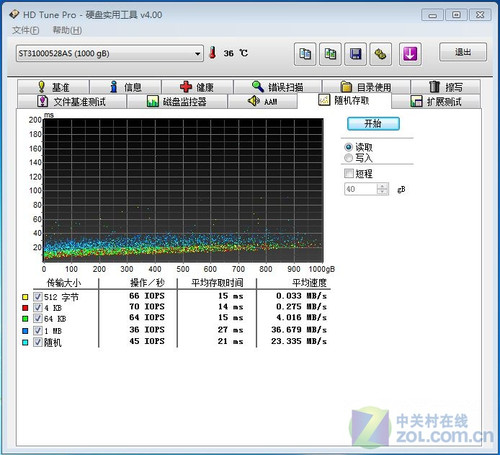Open the 磁盘监控器 disk monitor tab

(177, 101)
